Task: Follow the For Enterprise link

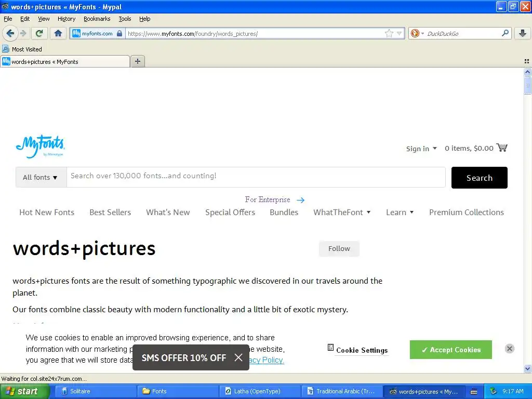Action: tap(274, 199)
